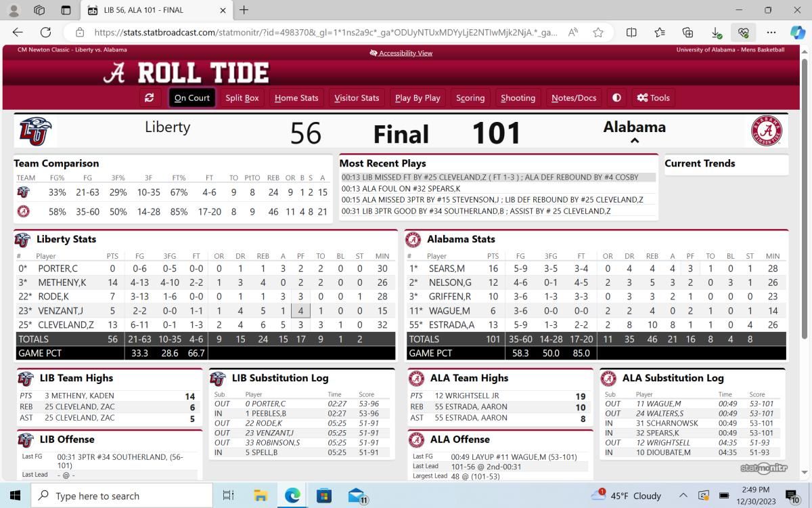The height and width of the screenshot is (508, 812).
Task: Click the refresh stats icon button
Action: pos(149,98)
